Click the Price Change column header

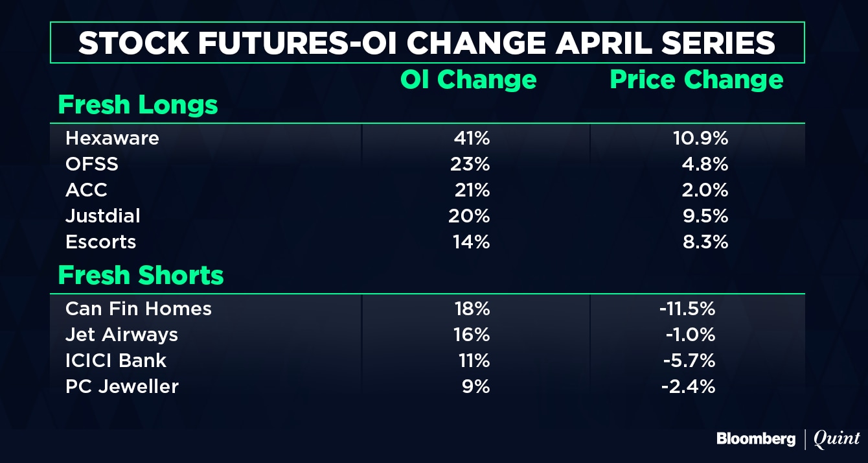point(697,80)
